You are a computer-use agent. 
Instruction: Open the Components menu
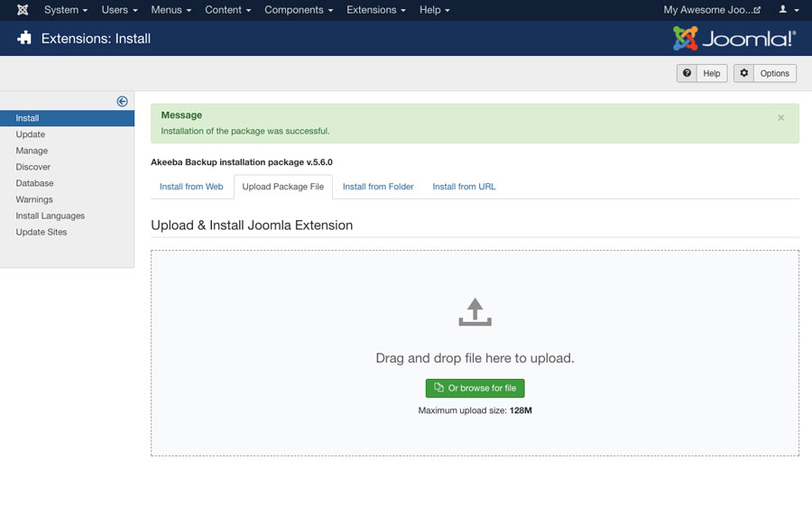pos(299,10)
